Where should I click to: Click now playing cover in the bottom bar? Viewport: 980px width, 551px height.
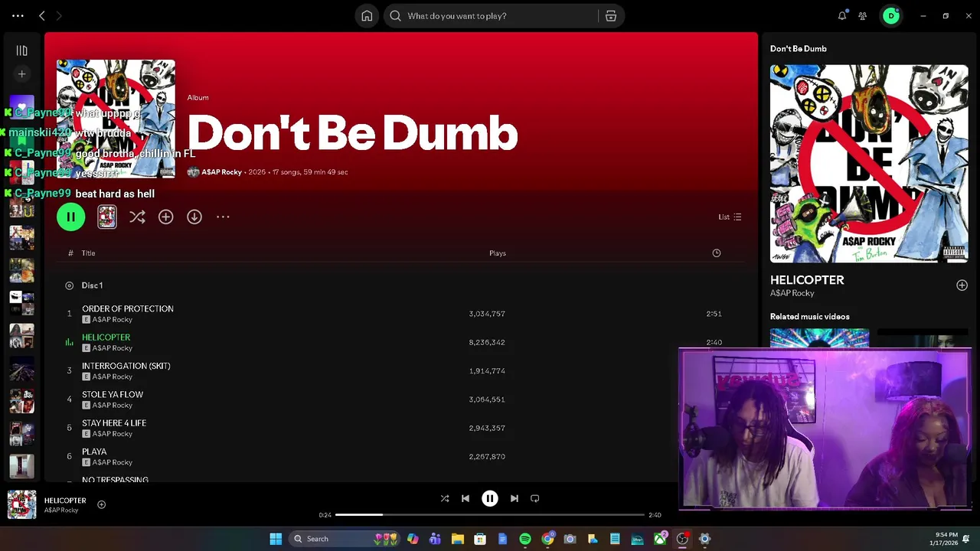click(21, 505)
